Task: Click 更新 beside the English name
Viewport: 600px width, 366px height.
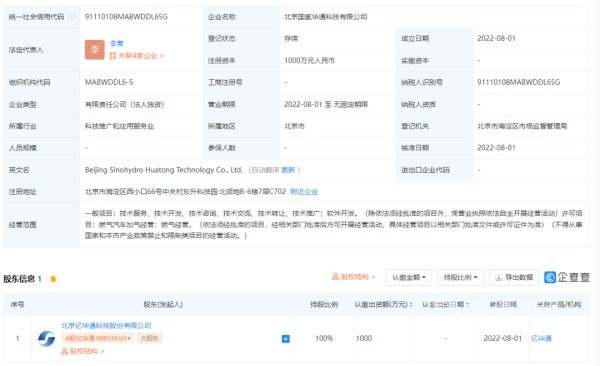Action: [x=288, y=170]
